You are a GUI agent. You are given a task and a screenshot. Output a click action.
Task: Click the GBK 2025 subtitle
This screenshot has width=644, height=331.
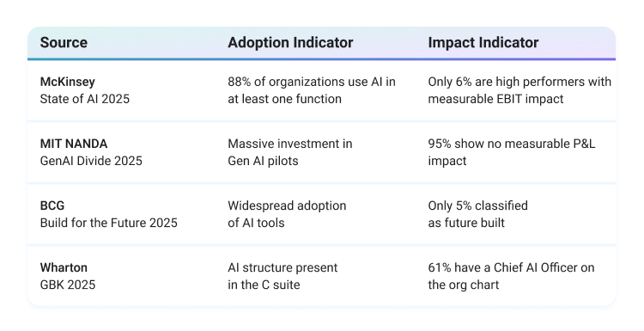[x=68, y=285]
